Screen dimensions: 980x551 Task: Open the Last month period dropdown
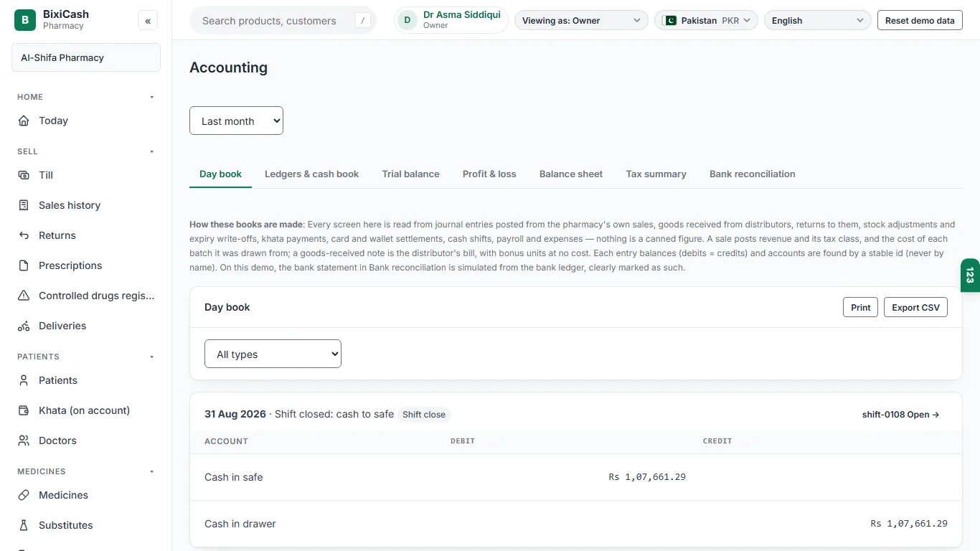point(236,121)
